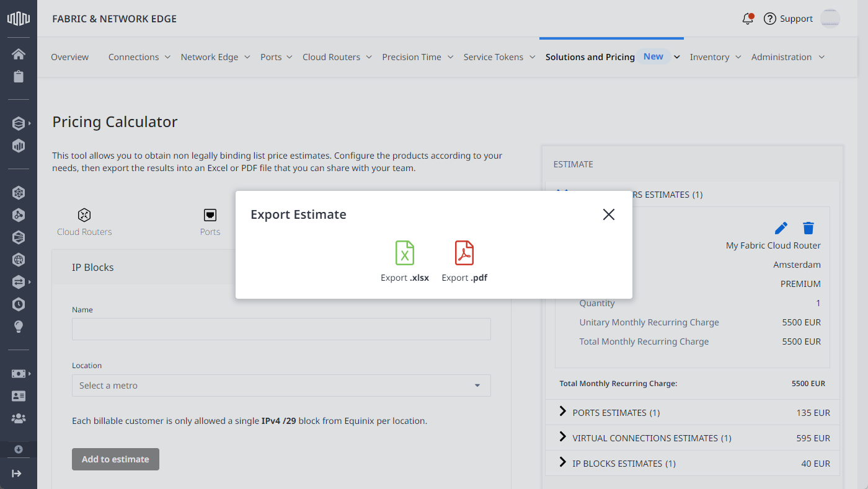Click the 'Amsterdam' location value
Viewport: 868px width, 489px height.
click(x=797, y=265)
